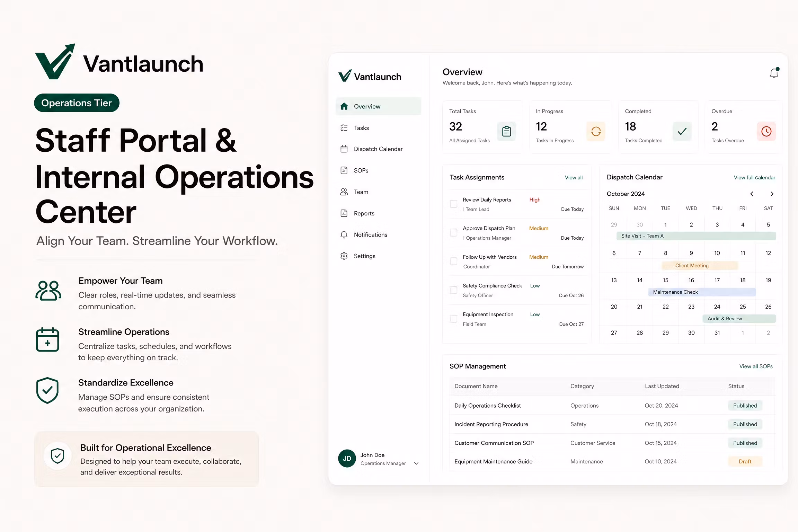Open the notifications bell in header
Image resolution: width=798 pixels, height=532 pixels.
pos(774,73)
